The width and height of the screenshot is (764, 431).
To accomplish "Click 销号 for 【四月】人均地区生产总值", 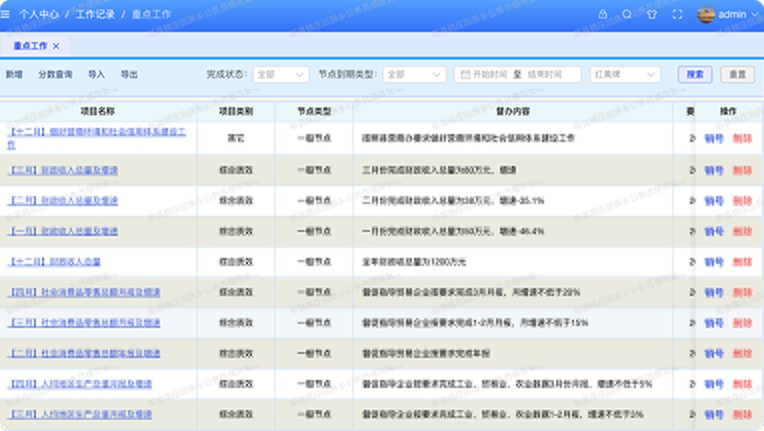I will pos(714,384).
